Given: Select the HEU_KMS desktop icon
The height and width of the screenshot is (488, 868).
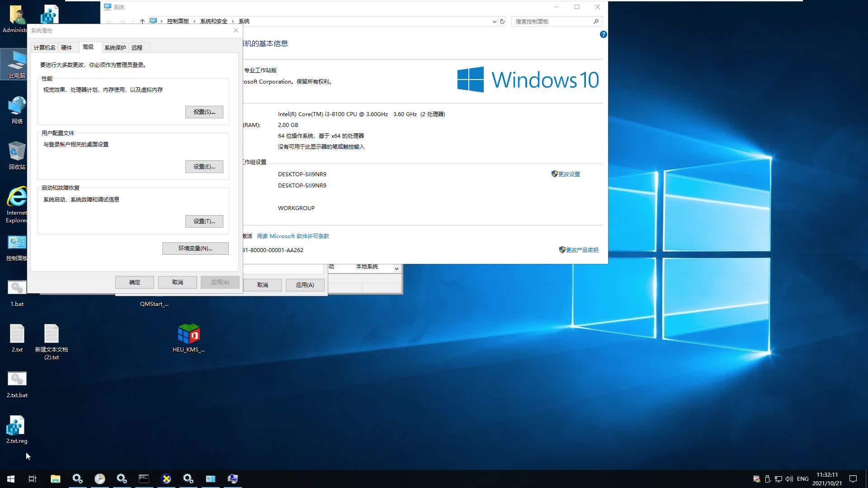Looking at the screenshot, I should (x=189, y=338).
